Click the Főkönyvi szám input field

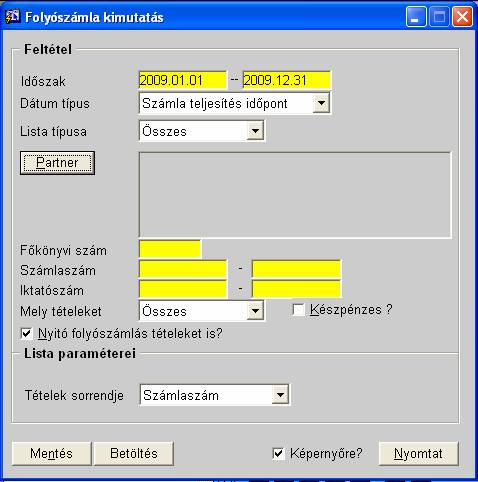click(170, 249)
